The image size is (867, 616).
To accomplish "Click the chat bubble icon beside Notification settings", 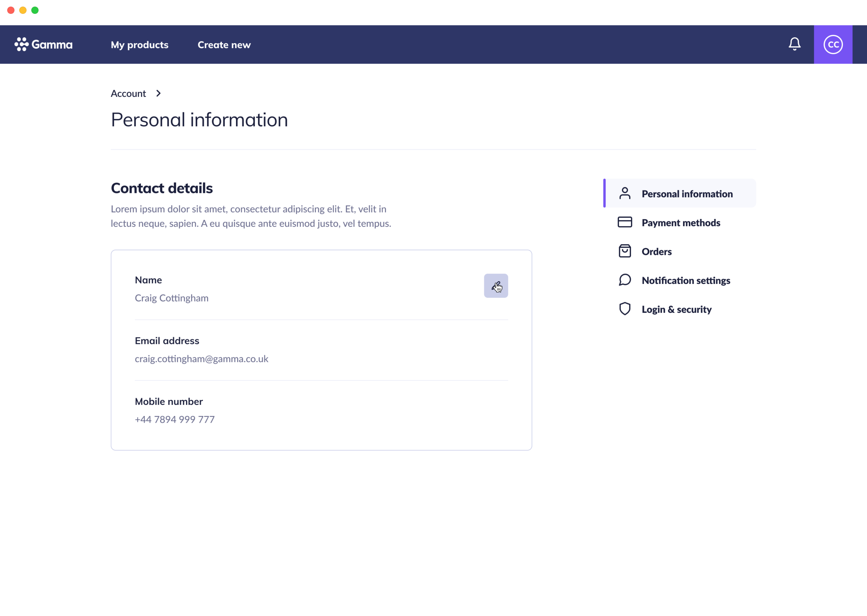I will [625, 280].
